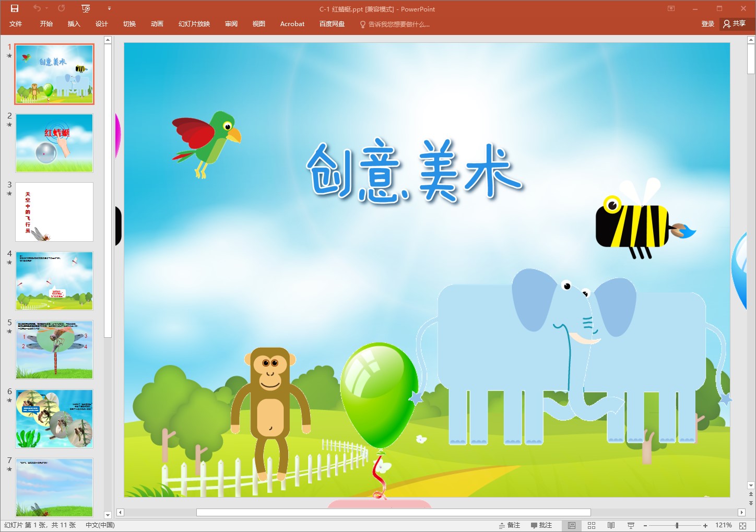Click the Save icon in the quick access toolbar
The image size is (756, 532).
[15, 8]
